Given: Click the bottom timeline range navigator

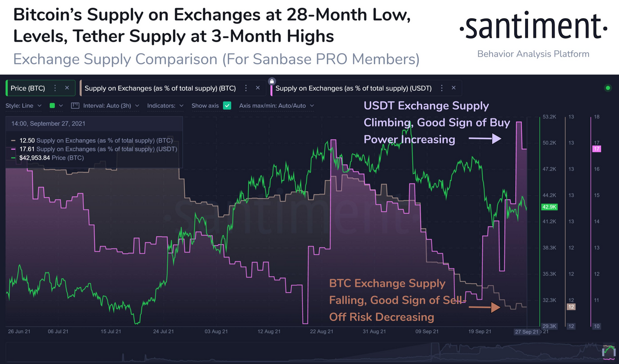Looking at the screenshot, I should point(309,353).
